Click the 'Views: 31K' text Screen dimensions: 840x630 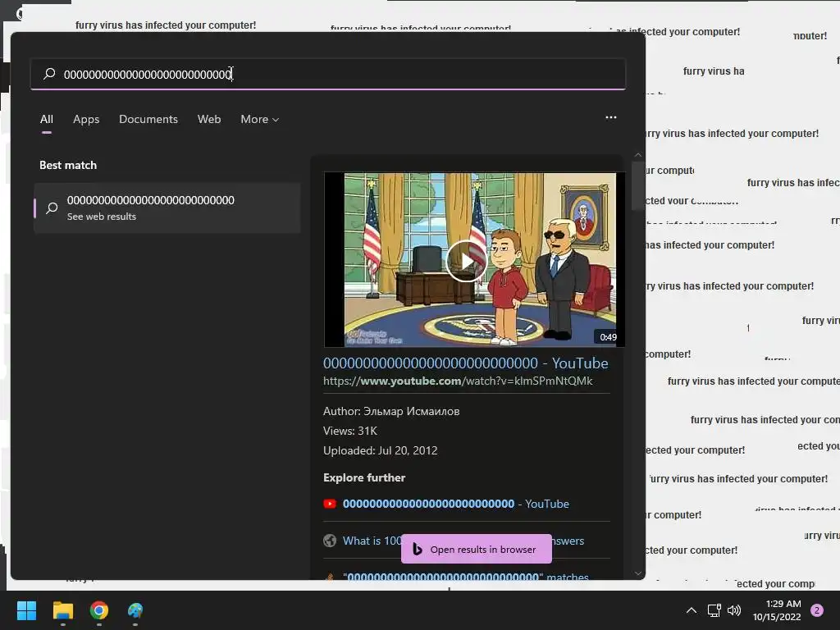350,431
